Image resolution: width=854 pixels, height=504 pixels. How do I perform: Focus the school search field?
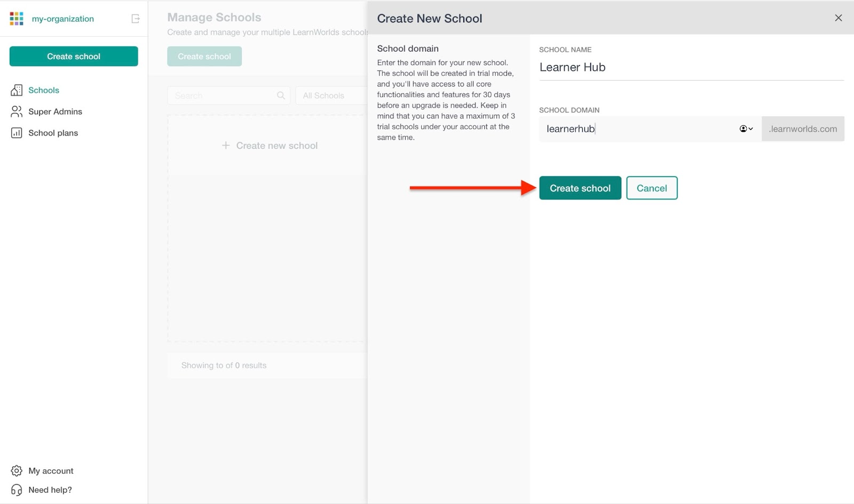pos(228,95)
